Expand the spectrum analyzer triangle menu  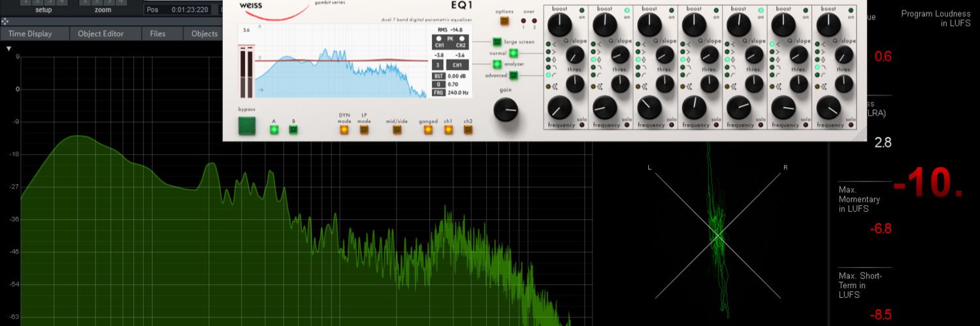[x=8, y=49]
